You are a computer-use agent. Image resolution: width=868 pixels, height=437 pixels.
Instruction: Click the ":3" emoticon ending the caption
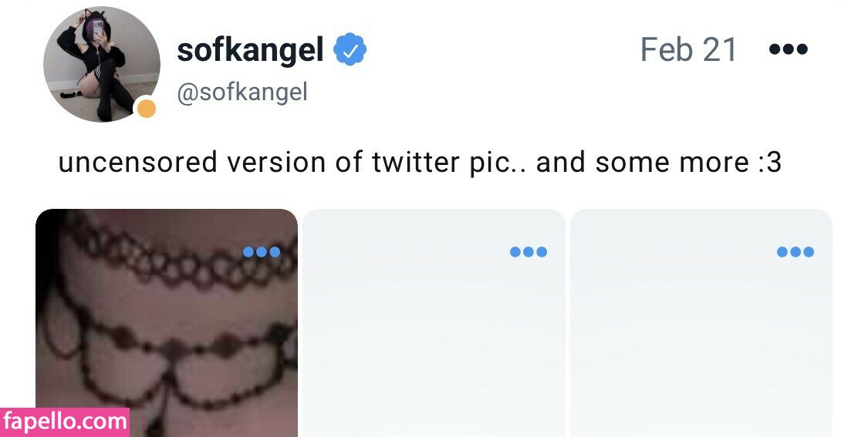coord(764,163)
